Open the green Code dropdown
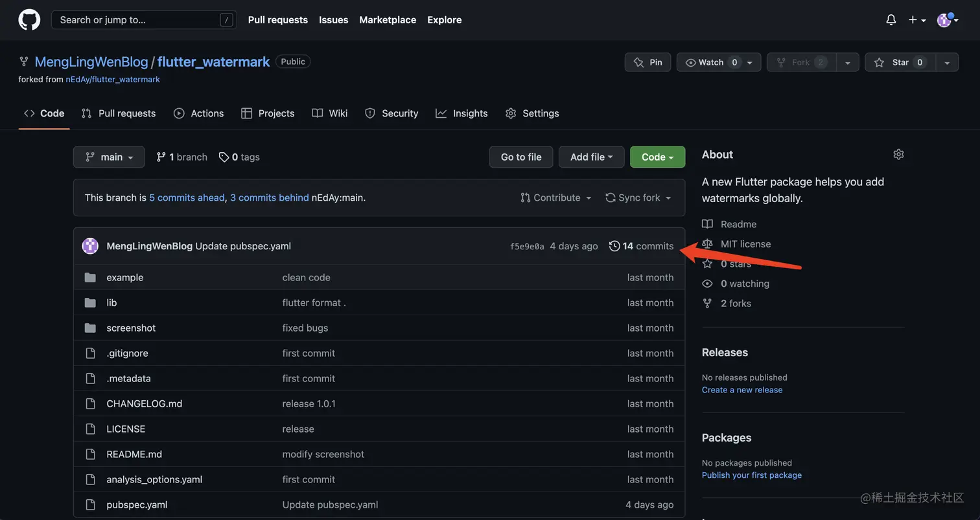The height and width of the screenshot is (520, 980). [x=657, y=157]
